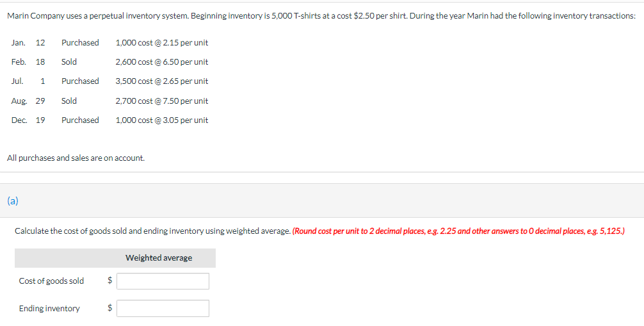Click '3,500 cost @ 2.65 per unit' text
Viewport: 644px width, 326px height.
click(162, 81)
